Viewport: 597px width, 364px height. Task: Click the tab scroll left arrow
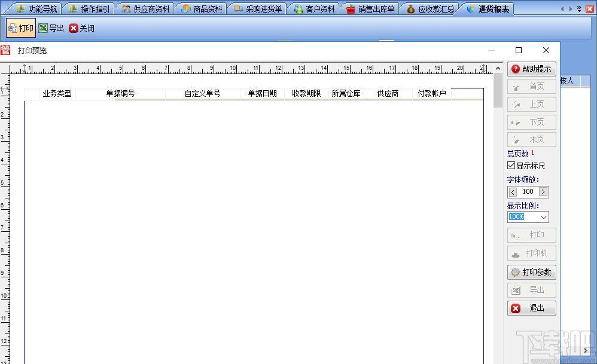(x=562, y=9)
